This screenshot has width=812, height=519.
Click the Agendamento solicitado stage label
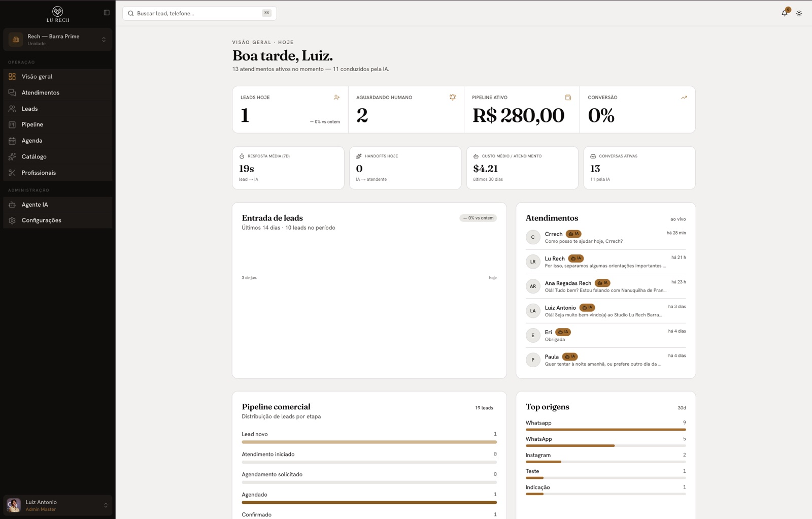click(272, 474)
